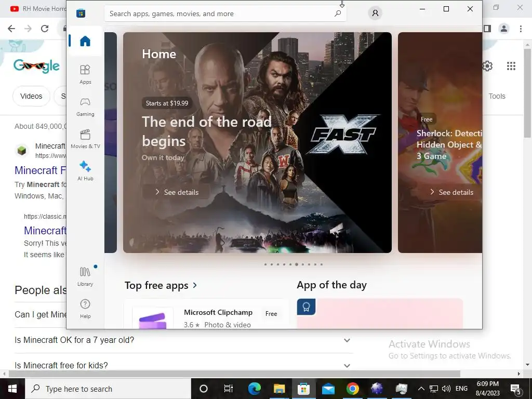Screen dimensions: 532x399
Task: Click the App of the day award badge
Action: point(307,307)
